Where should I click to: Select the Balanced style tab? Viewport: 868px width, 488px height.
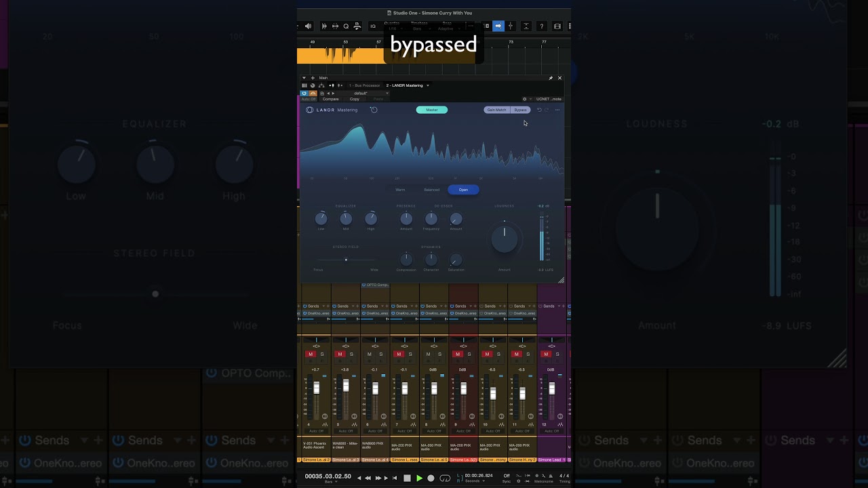432,190
